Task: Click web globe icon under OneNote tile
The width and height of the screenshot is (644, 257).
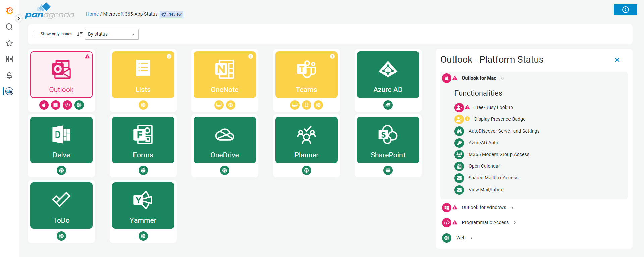Action: pos(231,105)
